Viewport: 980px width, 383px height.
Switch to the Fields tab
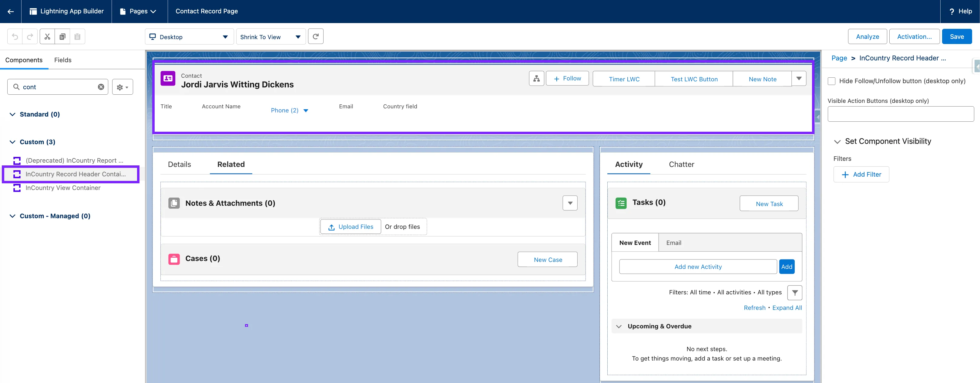coord(63,60)
